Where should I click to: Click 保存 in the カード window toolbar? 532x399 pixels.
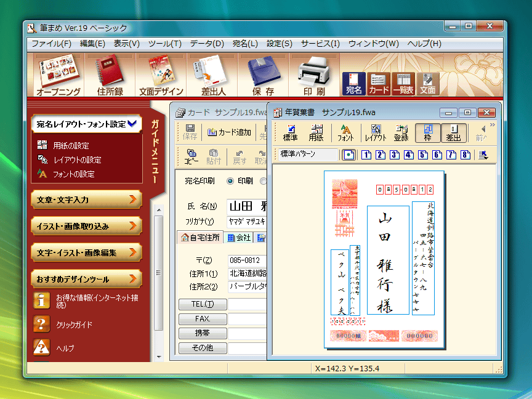[x=190, y=132]
